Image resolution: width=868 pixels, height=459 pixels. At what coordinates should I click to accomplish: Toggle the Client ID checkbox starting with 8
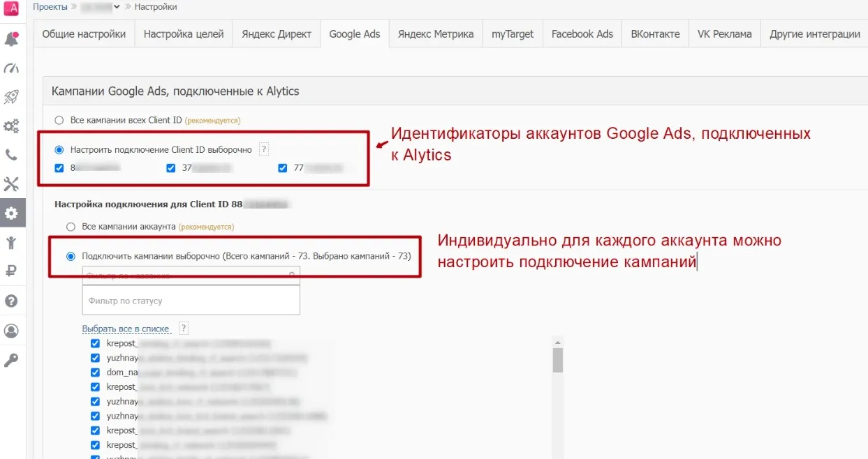[59, 167]
